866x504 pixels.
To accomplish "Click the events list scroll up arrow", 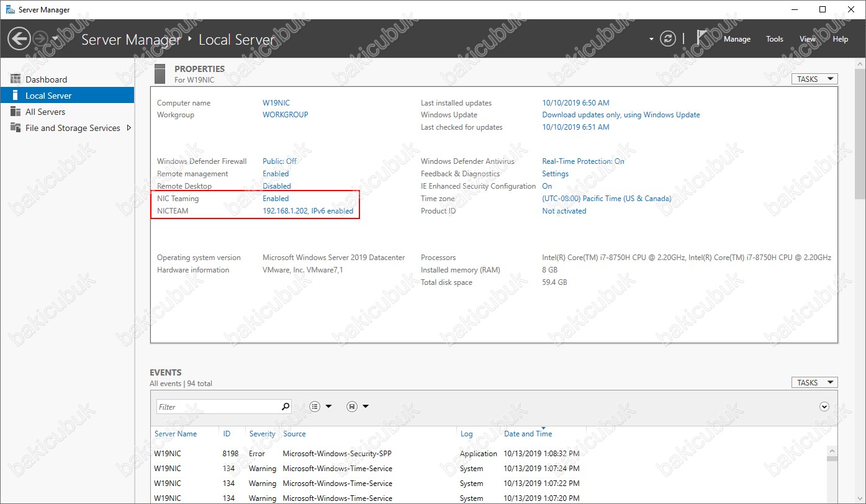I will pyautogui.click(x=831, y=450).
